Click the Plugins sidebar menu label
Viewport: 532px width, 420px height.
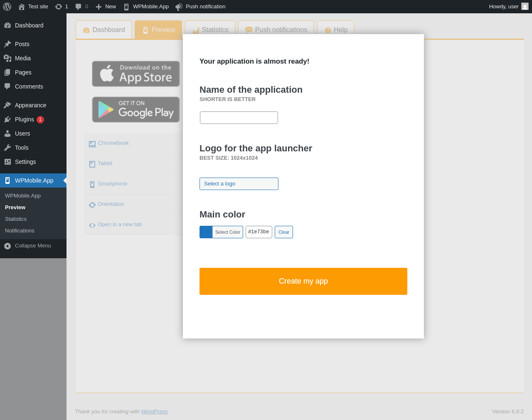pos(25,119)
